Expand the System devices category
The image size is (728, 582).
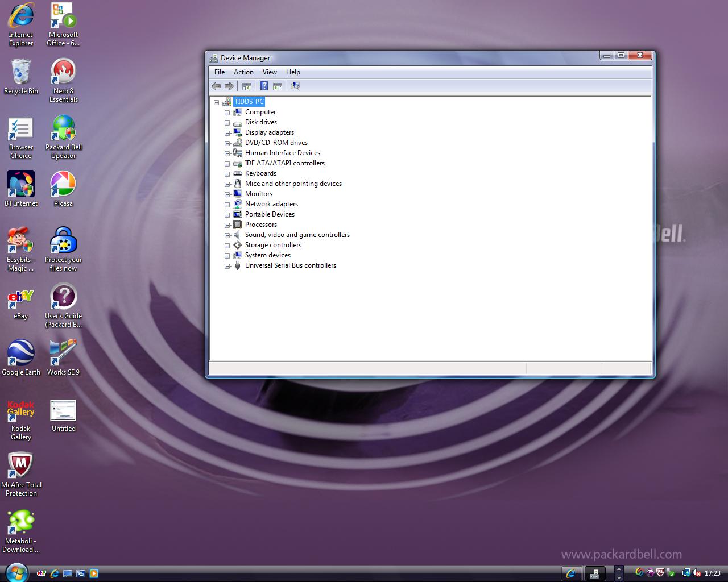(227, 256)
